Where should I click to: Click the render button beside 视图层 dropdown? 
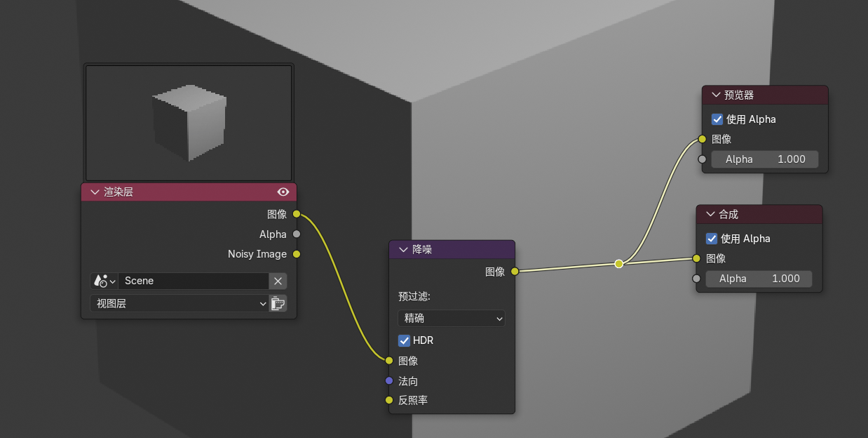[x=278, y=303]
